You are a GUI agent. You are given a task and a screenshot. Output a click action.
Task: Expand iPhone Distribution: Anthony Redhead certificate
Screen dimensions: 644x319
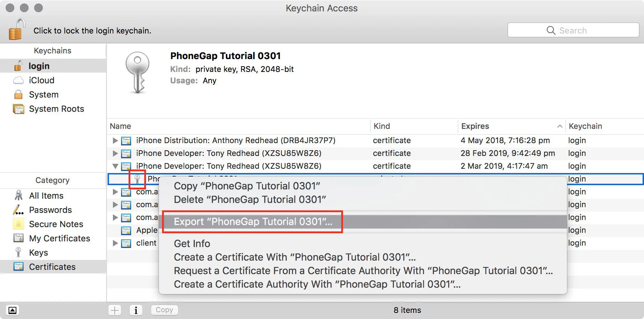coord(115,141)
